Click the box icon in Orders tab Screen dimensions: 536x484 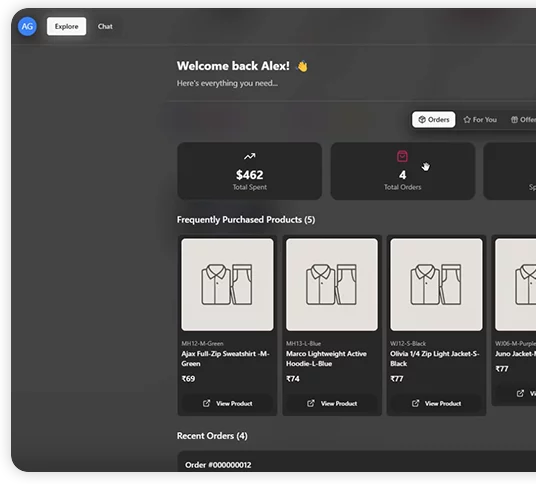[422, 119]
